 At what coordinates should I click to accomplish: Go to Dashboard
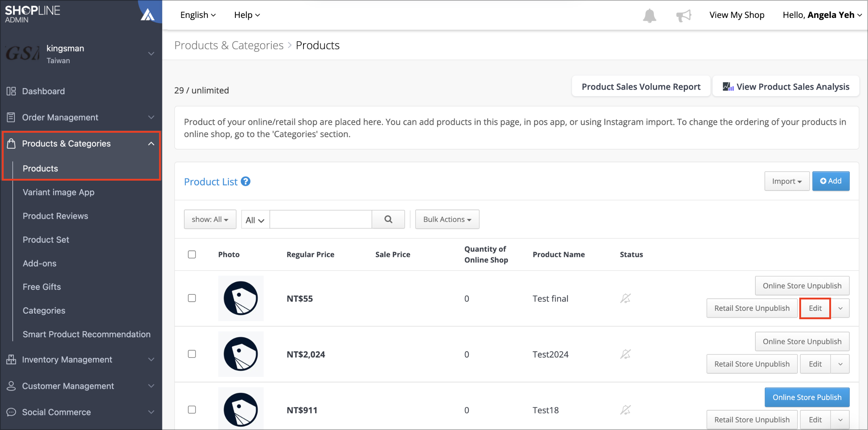44,91
